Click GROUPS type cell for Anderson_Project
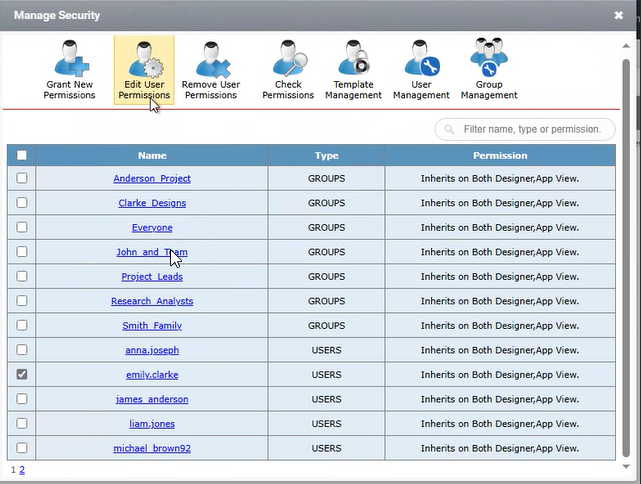The width and height of the screenshot is (641, 484). 327,179
